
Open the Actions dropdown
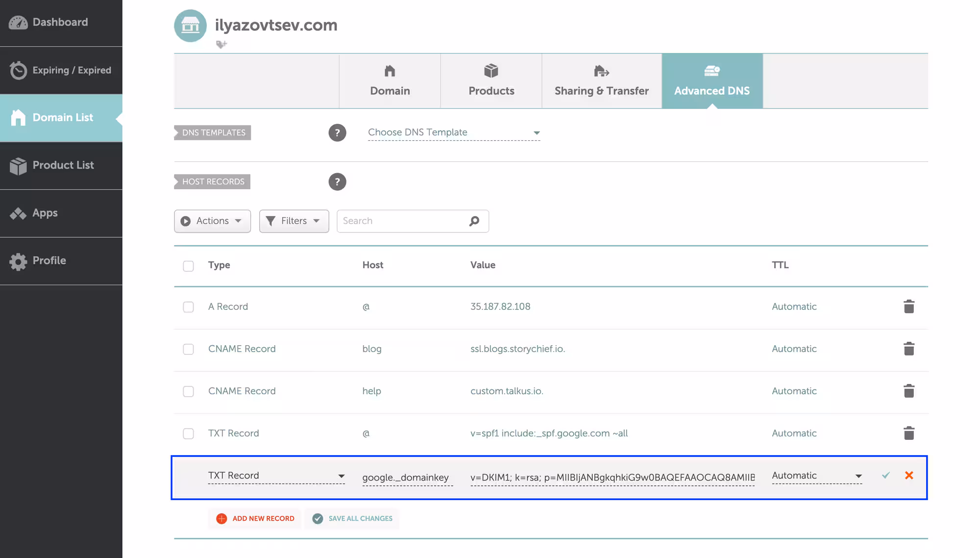[212, 221]
